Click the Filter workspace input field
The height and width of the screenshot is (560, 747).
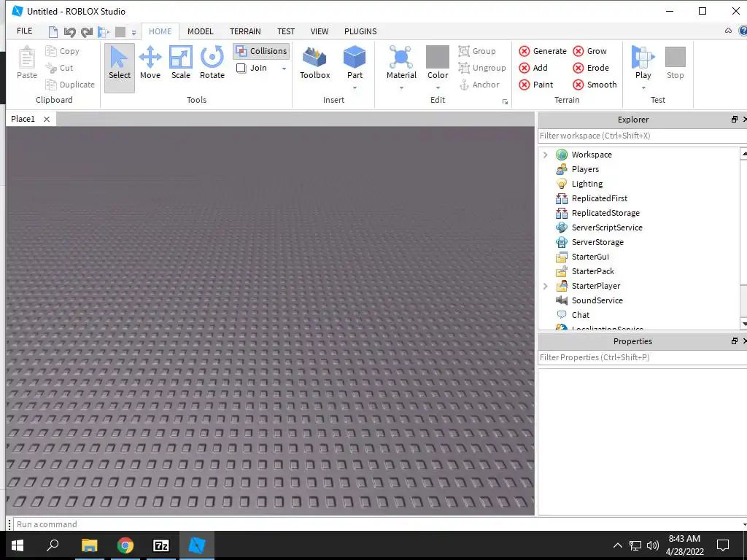tap(642, 136)
